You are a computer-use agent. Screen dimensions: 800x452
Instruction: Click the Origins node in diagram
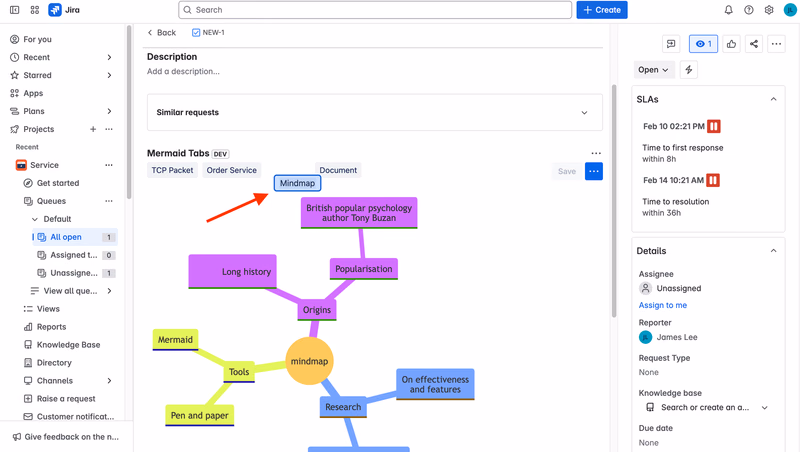click(x=316, y=310)
